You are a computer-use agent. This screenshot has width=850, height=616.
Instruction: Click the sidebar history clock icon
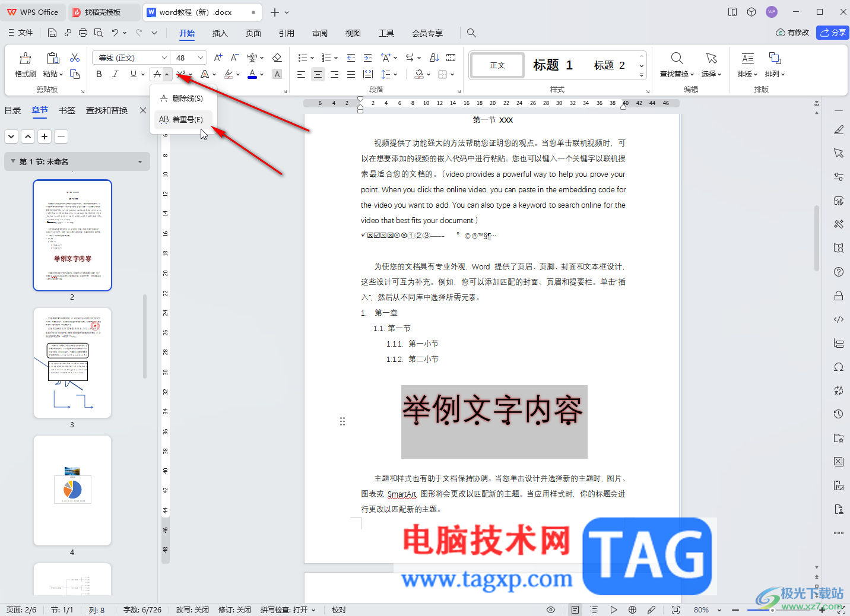(839, 414)
